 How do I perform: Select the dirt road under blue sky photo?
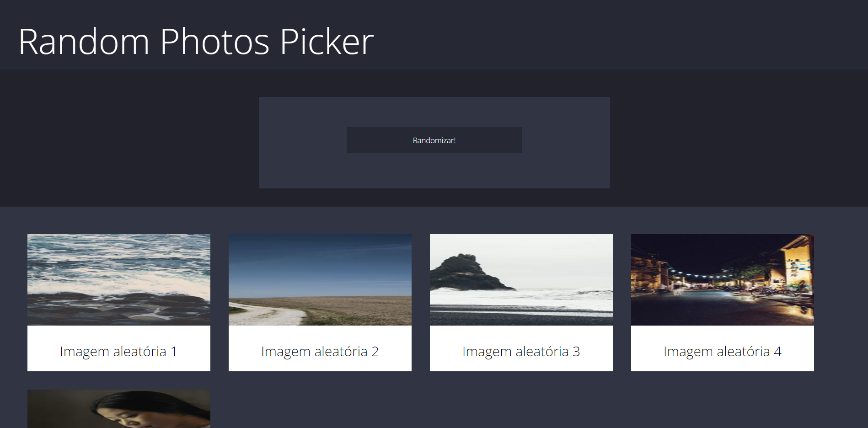point(320,280)
